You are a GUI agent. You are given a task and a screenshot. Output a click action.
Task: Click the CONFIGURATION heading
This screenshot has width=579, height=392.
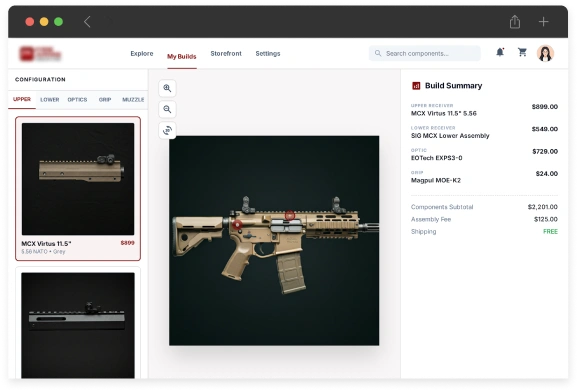[x=40, y=79]
